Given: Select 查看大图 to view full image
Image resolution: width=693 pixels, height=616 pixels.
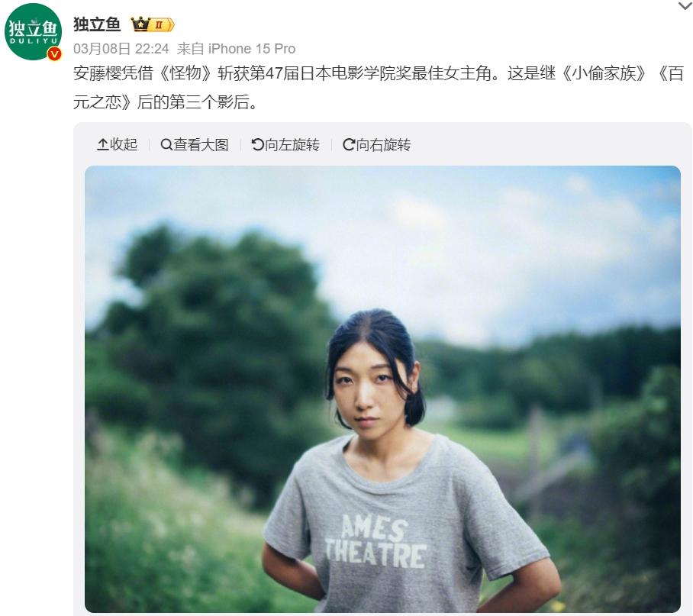Looking at the screenshot, I should (195, 144).
